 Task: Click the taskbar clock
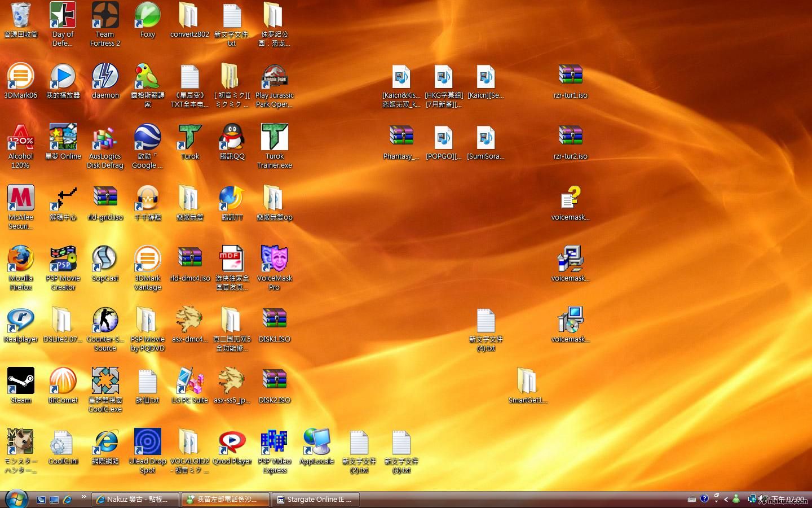(788, 499)
